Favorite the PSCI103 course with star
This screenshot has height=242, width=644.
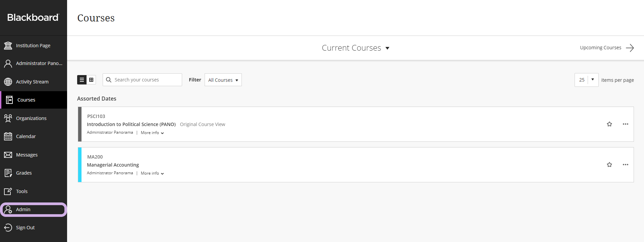(609, 124)
